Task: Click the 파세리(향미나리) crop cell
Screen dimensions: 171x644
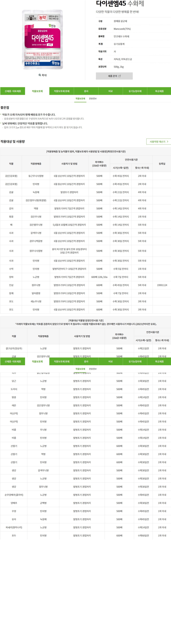Action: 14,527
